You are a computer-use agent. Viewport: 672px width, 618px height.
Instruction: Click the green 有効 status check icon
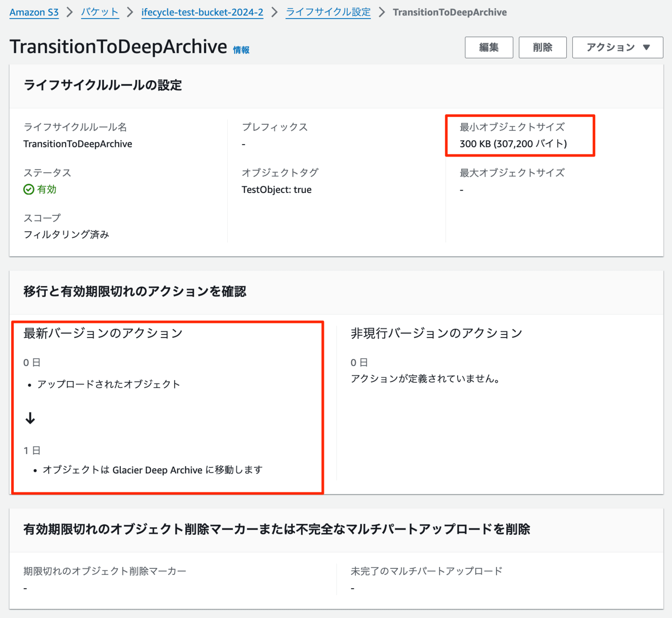pos(29,190)
